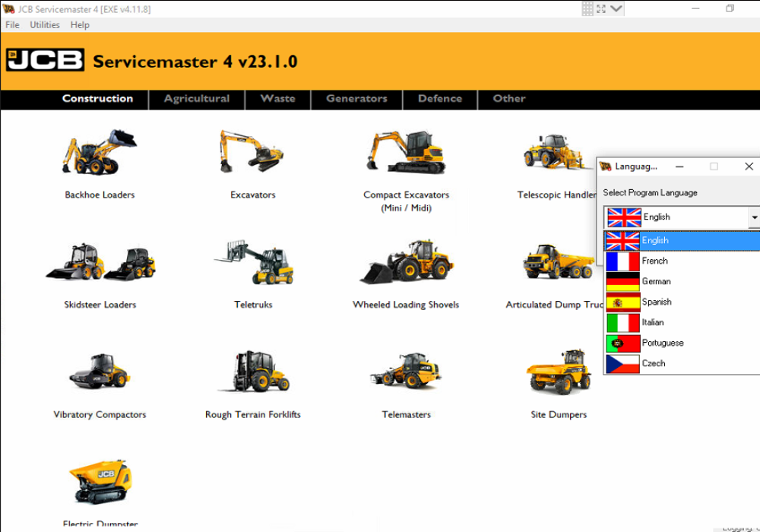Click the Telemasters machine icon
The width and height of the screenshot is (760, 532).
pyautogui.click(x=406, y=372)
